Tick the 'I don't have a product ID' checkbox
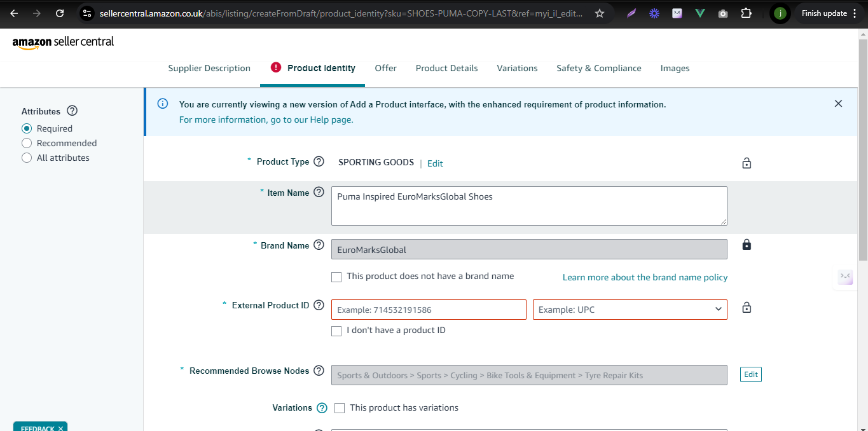This screenshot has height=431, width=868. click(336, 331)
